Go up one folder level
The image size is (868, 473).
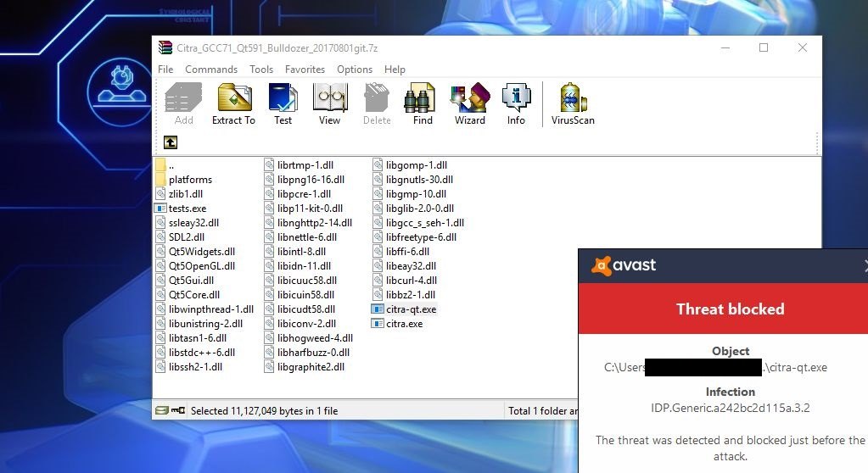pyautogui.click(x=171, y=142)
